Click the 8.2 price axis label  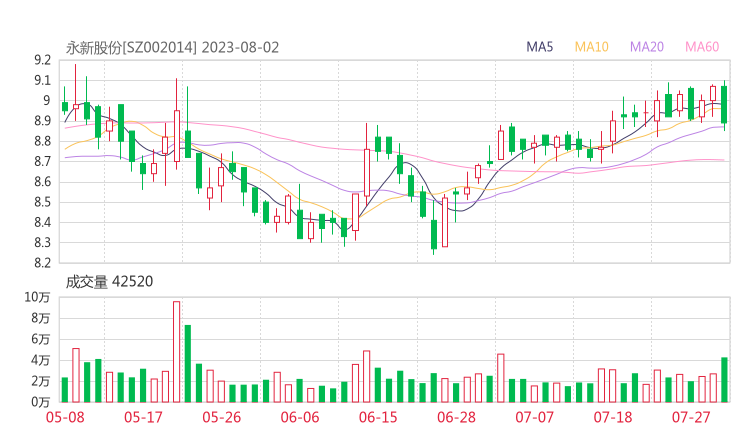42,263
